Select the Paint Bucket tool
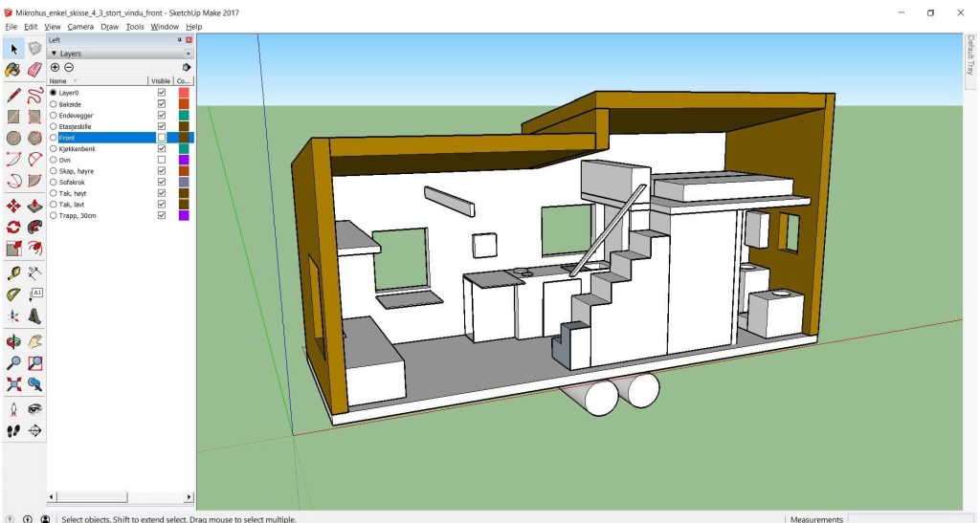 (x=13, y=70)
